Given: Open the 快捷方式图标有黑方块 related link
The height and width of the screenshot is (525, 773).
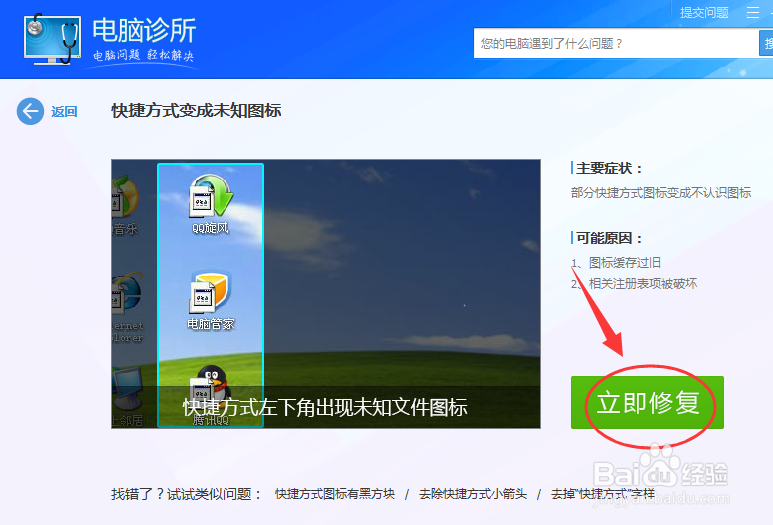Looking at the screenshot, I should [335, 493].
